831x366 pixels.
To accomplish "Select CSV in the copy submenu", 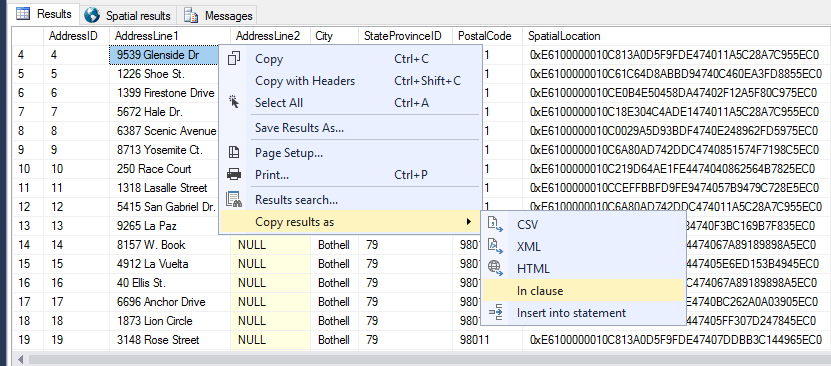I will point(583,225).
